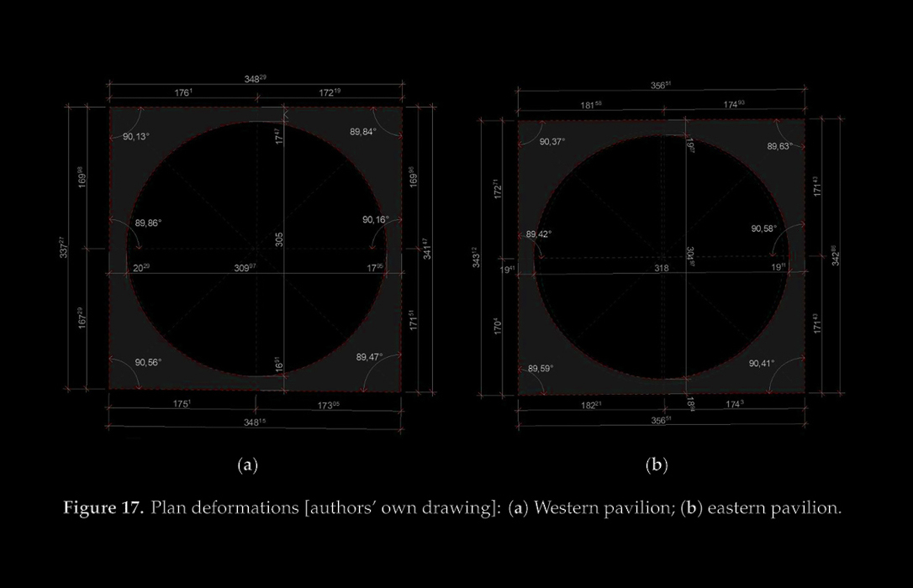The image size is (913, 588).
Task: Click the 305 vertical dimension in plan (a)
Action: pyautogui.click(x=279, y=239)
